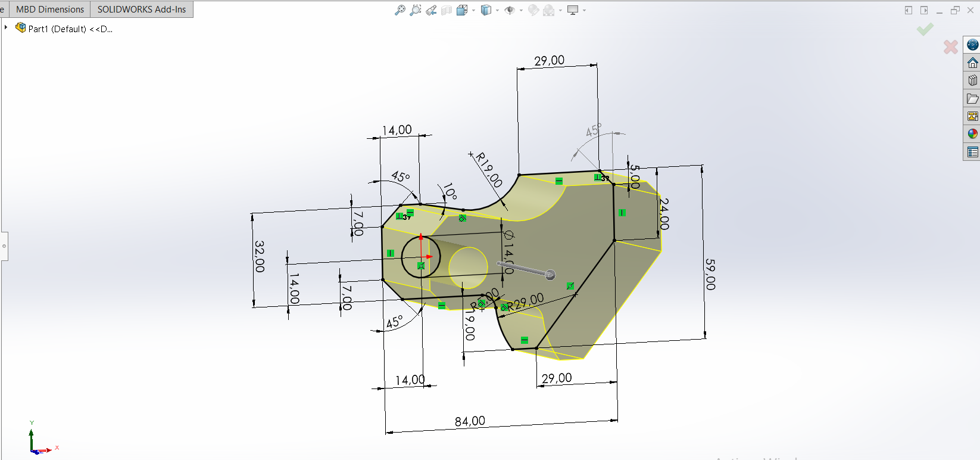The height and width of the screenshot is (460, 980).
Task: Open the View Orientation dropdown arrow
Action: point(474,11)
